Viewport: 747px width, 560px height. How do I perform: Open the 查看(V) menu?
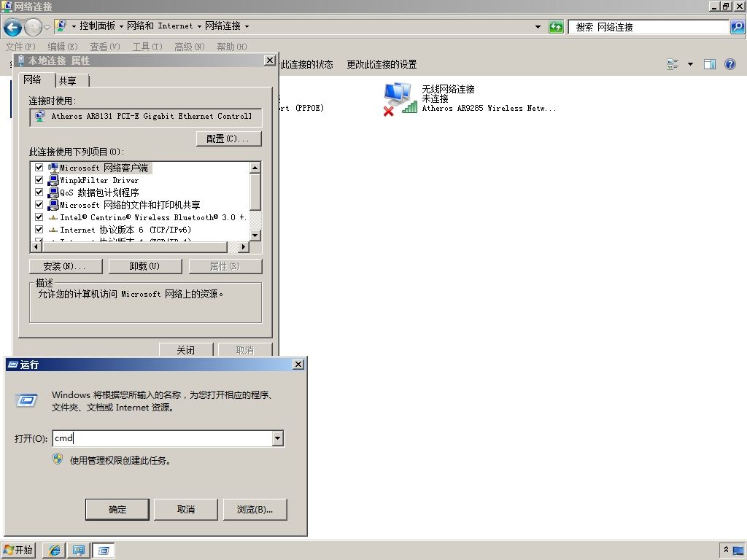pos(105,47)
